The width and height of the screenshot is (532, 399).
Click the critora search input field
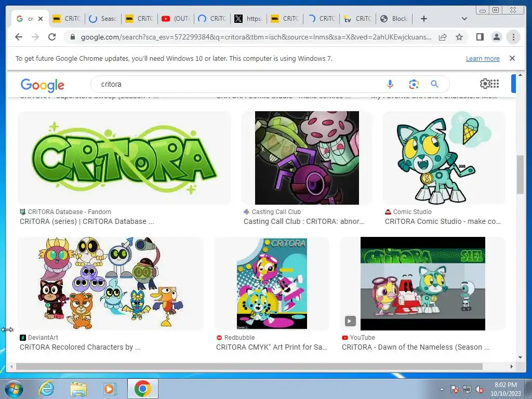237,84
